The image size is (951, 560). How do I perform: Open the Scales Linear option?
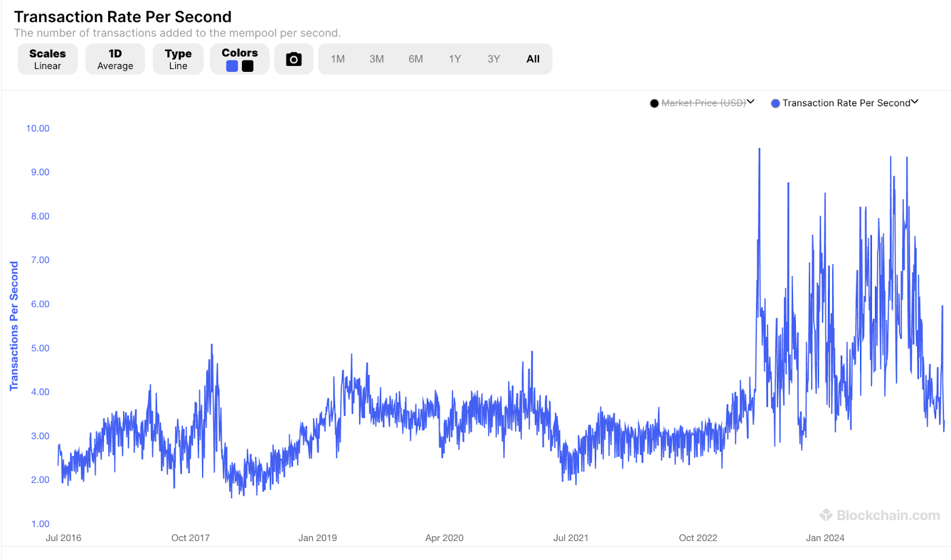(48, 59)
